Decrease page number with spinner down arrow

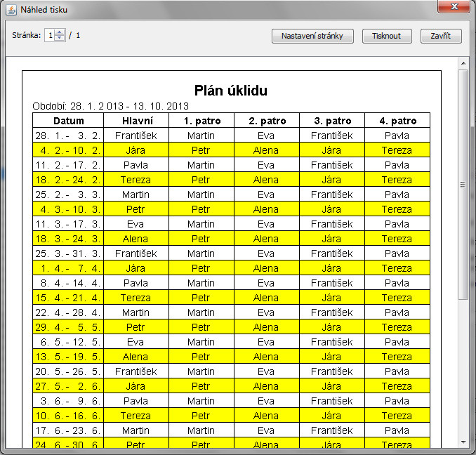point(60,38)
